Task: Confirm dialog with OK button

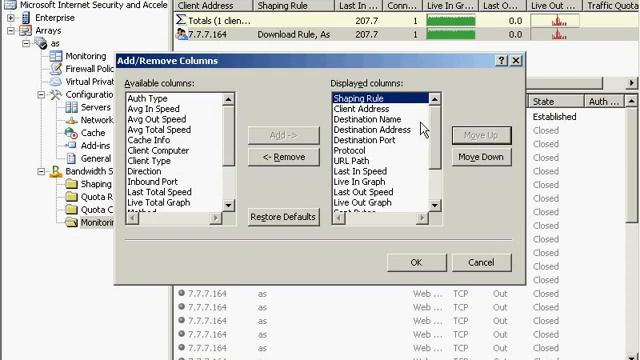Action: [416, 262]
